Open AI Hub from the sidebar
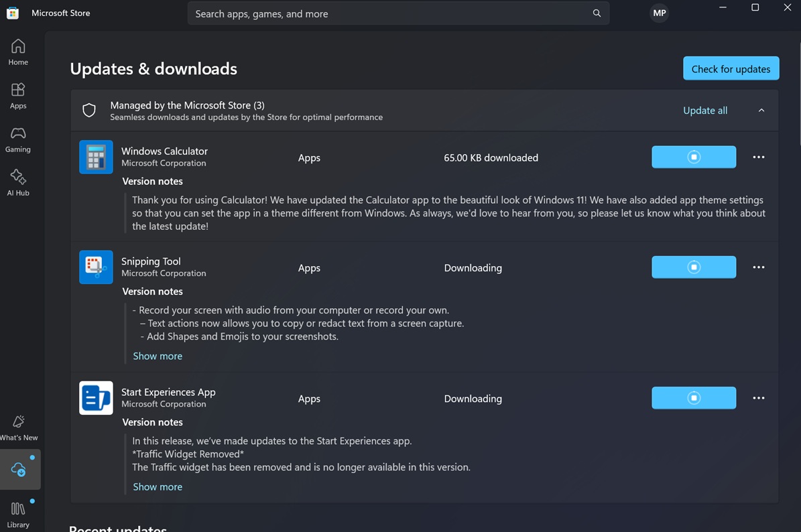 click(x=18, y=183)
